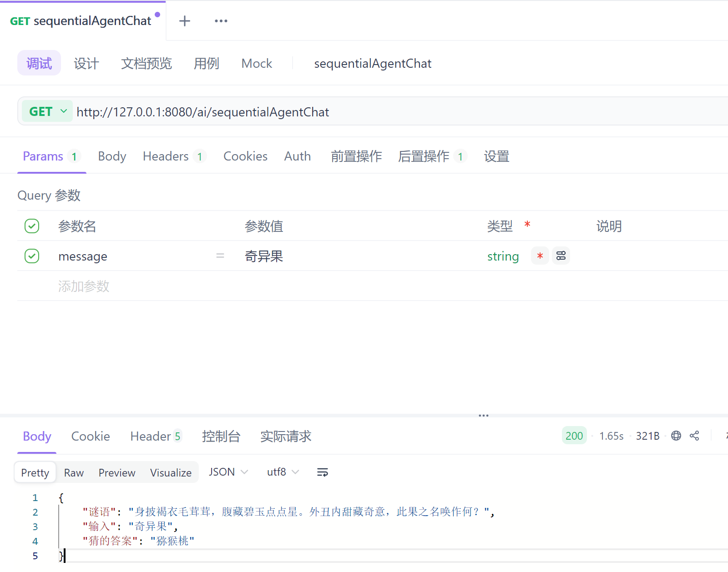The image size is (728, 572).
Task: Click the 1.65s response time
Action: pos(612,436)
